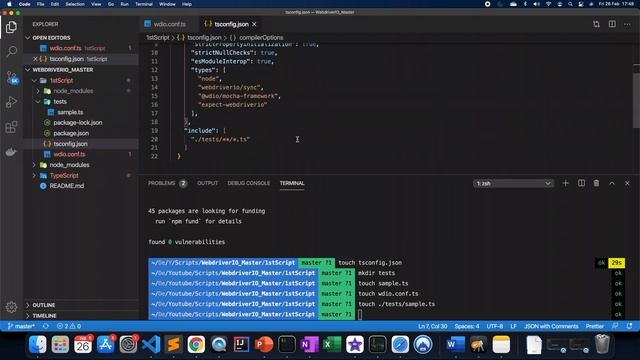
Task: Open the Search view in activity bar
Action: [x=11, y=51]
